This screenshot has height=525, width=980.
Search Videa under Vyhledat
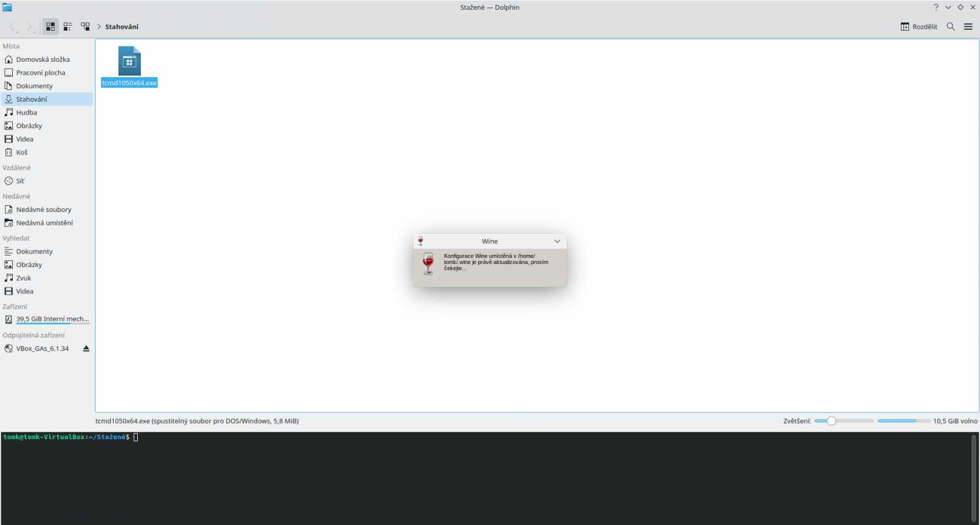[47, 292]
